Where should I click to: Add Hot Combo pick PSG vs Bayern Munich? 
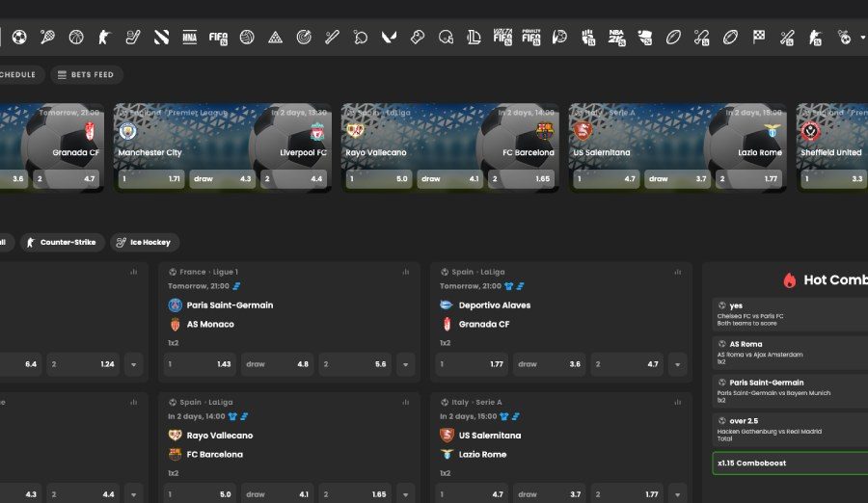coord(790,390)
